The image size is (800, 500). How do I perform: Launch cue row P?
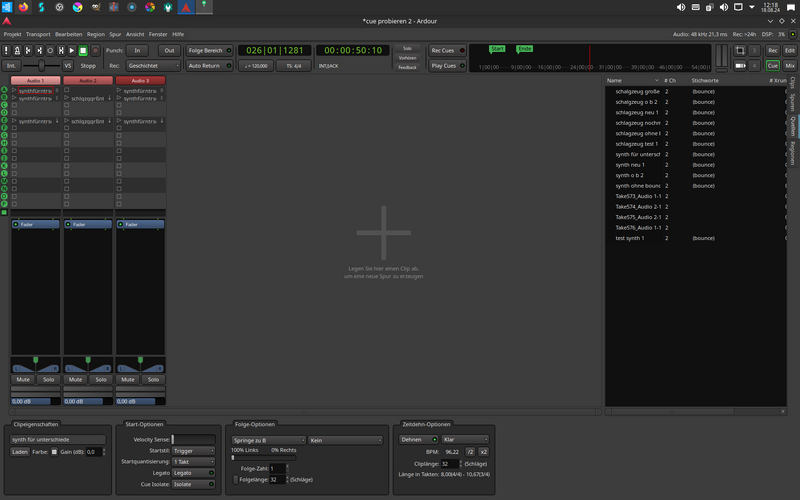(4, 204)
